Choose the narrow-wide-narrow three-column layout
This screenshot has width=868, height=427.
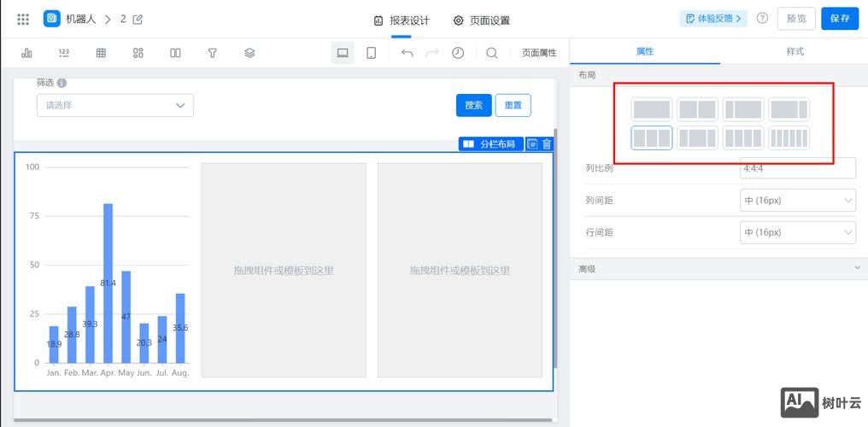click(697, 137)
